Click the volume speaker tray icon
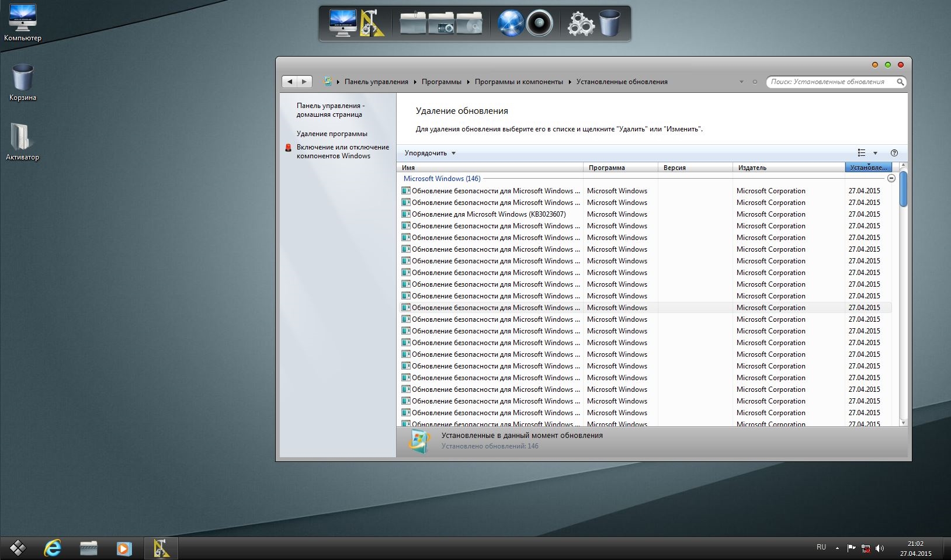The width and height of the screenshot is (951, 560). point(880,548)
